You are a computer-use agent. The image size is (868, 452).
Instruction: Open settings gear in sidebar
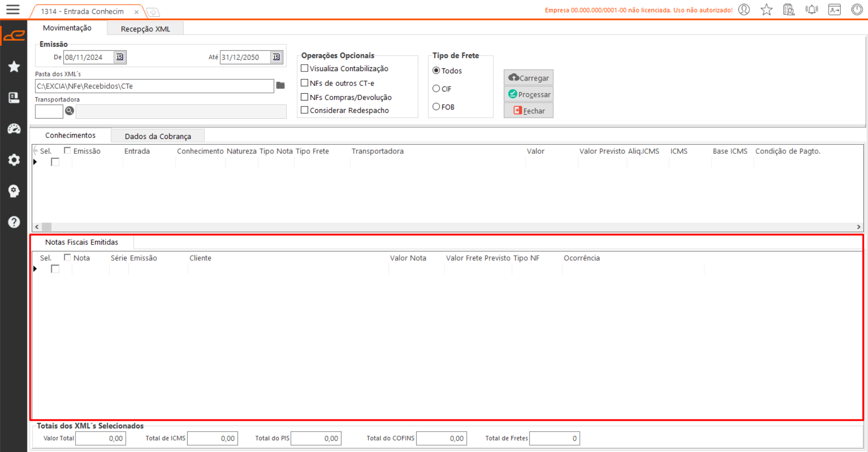click(x=14, y=160)
